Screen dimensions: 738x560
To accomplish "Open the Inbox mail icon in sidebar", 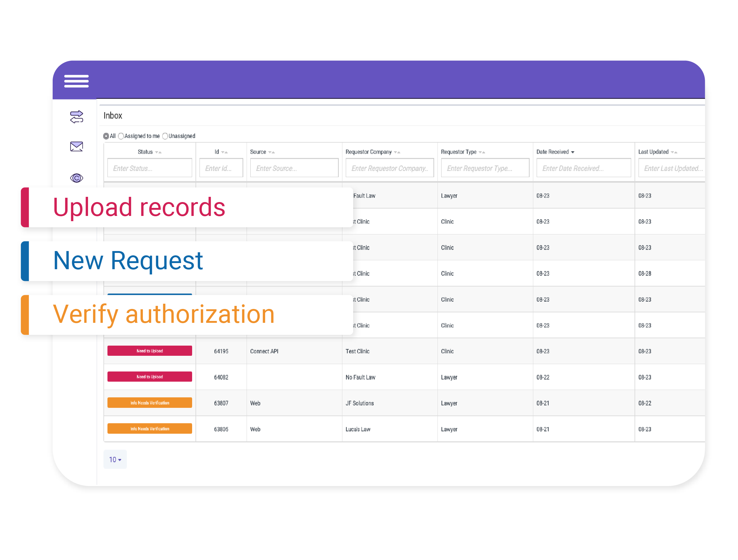I will 76,147.
